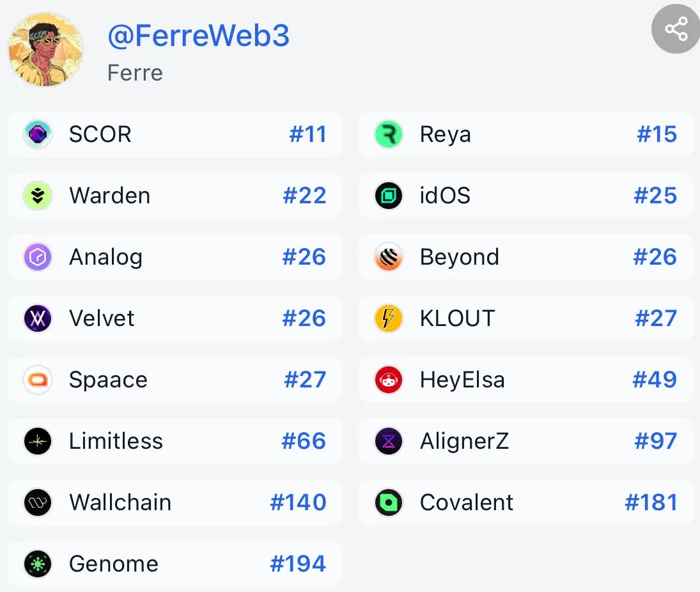Select the Beyond project logo

pyautogui.click(x=389, y=258)
